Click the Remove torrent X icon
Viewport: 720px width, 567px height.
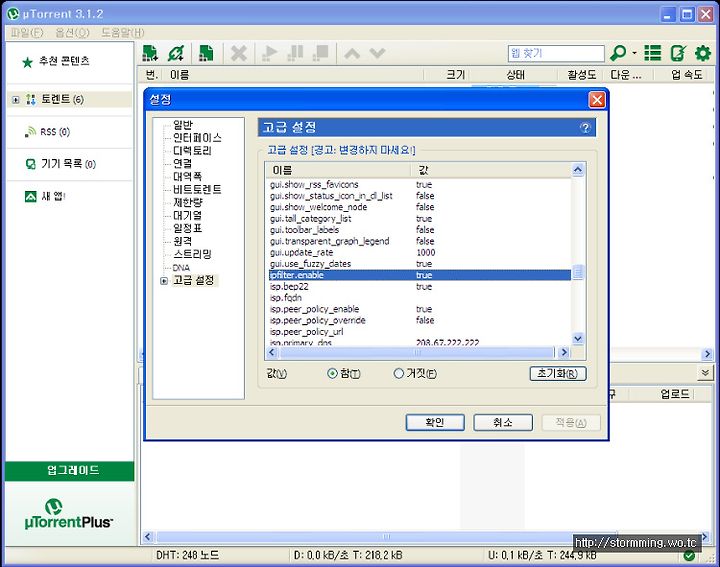239,53
